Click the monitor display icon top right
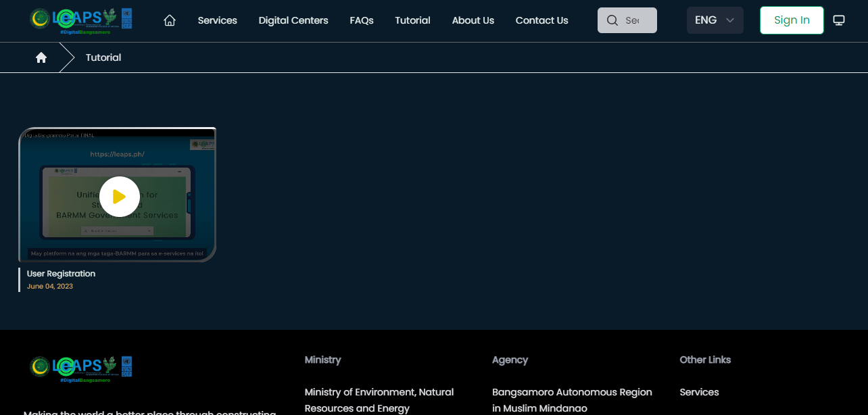 click(839, 20)
